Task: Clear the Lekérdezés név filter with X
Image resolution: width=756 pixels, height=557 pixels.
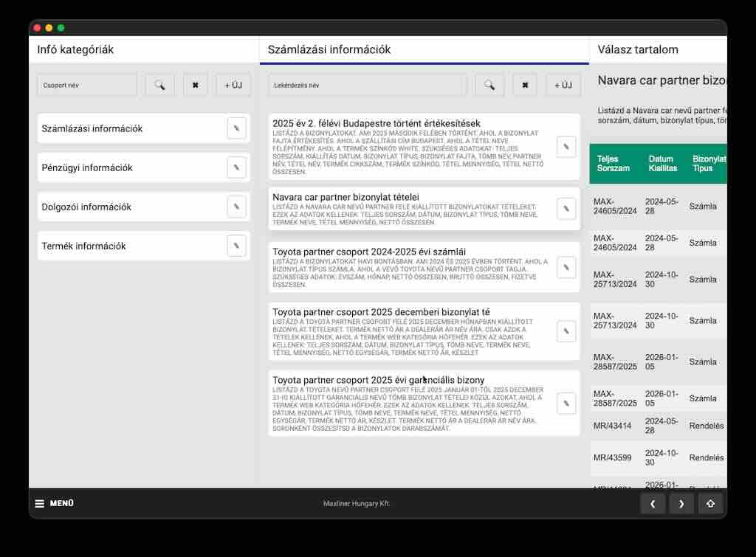Action: pos(524,85)
